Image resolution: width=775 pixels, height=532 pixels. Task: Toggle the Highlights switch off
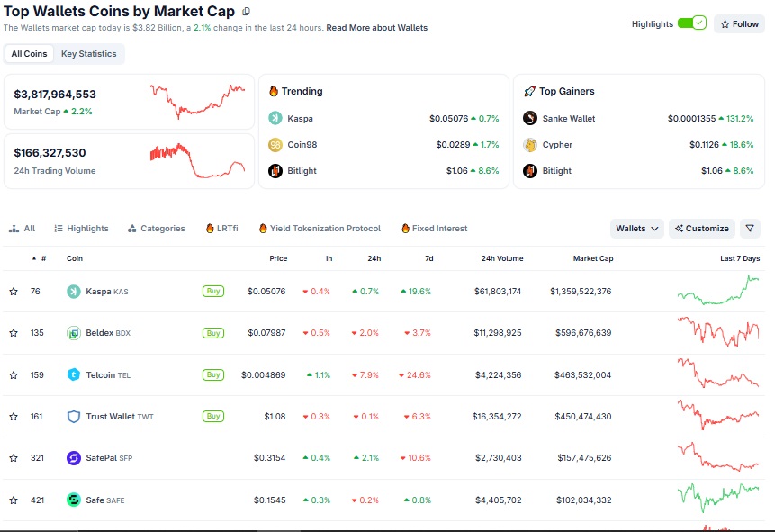tap(692, 23)
